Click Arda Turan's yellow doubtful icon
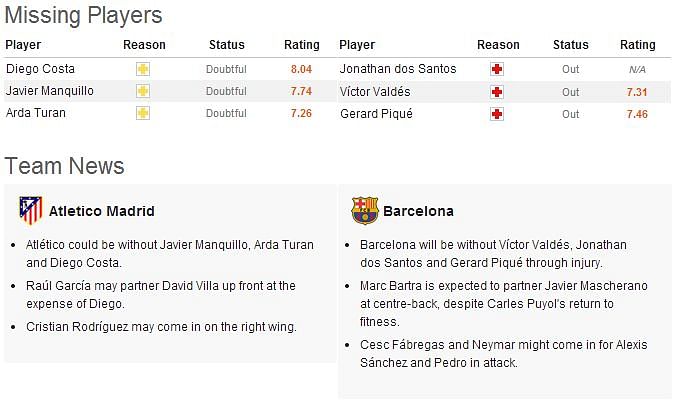The width and height of the screenshot is (676, 412). [x=143, y=113]
